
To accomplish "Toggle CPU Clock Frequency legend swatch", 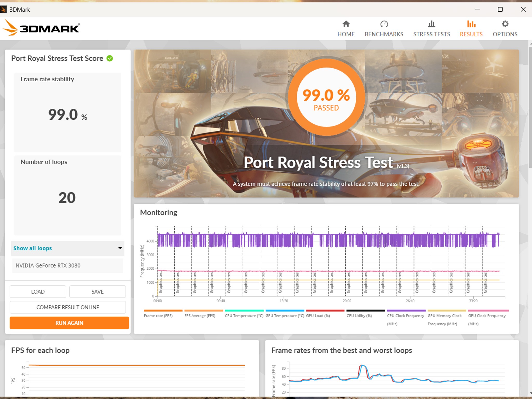I will 406,311.
